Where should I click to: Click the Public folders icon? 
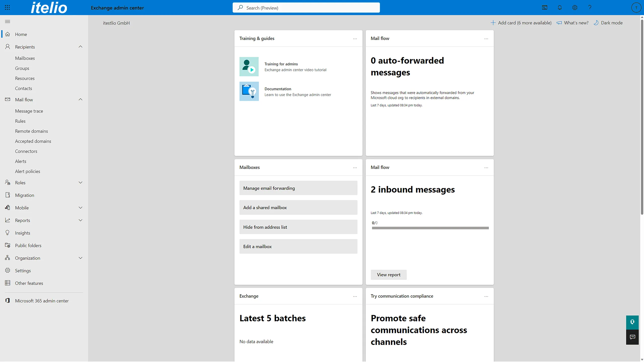click(x=8, y=245)
